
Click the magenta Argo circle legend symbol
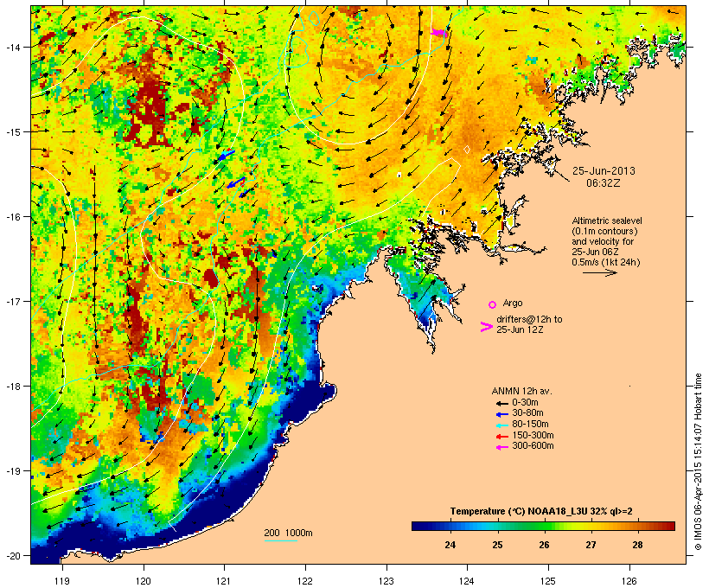493,305
